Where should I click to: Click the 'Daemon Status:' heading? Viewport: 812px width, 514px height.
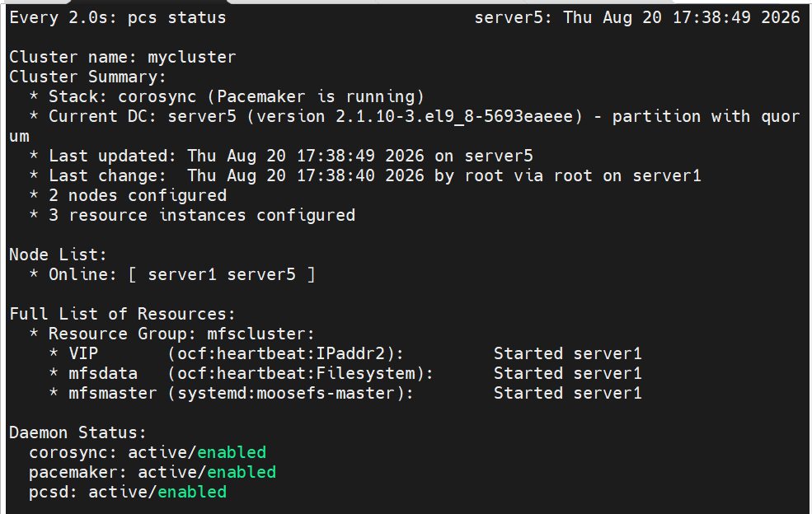click(x=77, y=432)
